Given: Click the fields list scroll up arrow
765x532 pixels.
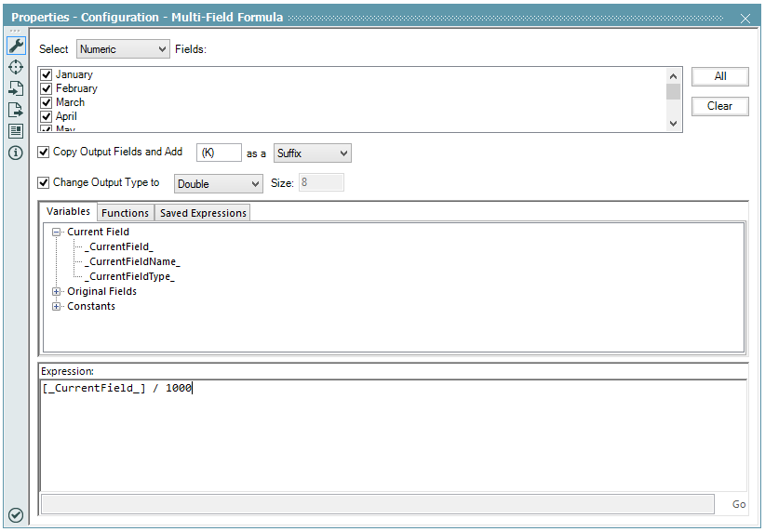Looking at the screenshot, I should (x=673, y=76).
